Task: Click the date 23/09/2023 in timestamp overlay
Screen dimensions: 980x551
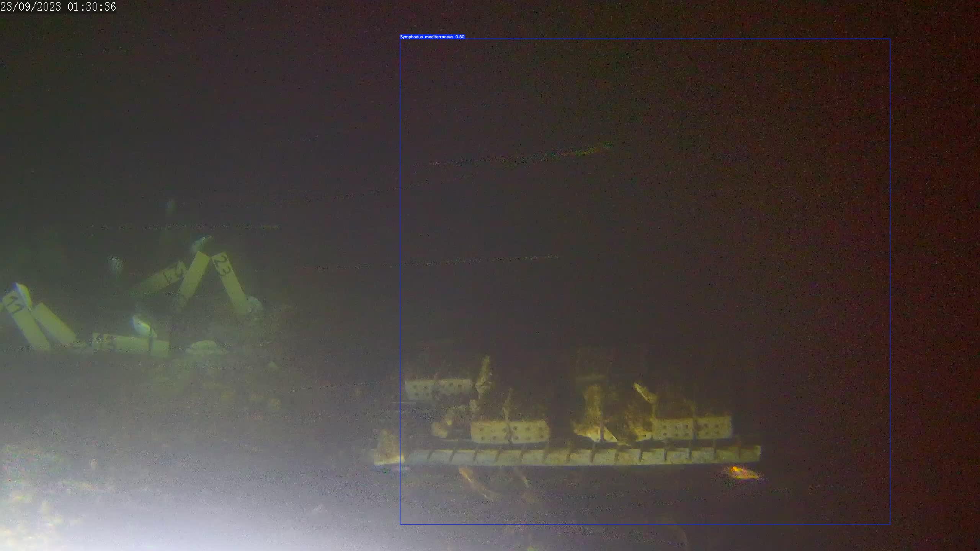Action: (31, 7)
